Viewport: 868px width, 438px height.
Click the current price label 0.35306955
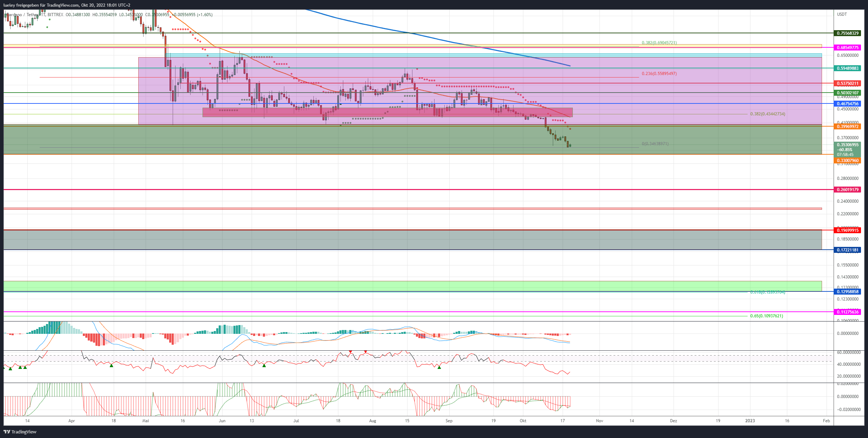point(848,145)
